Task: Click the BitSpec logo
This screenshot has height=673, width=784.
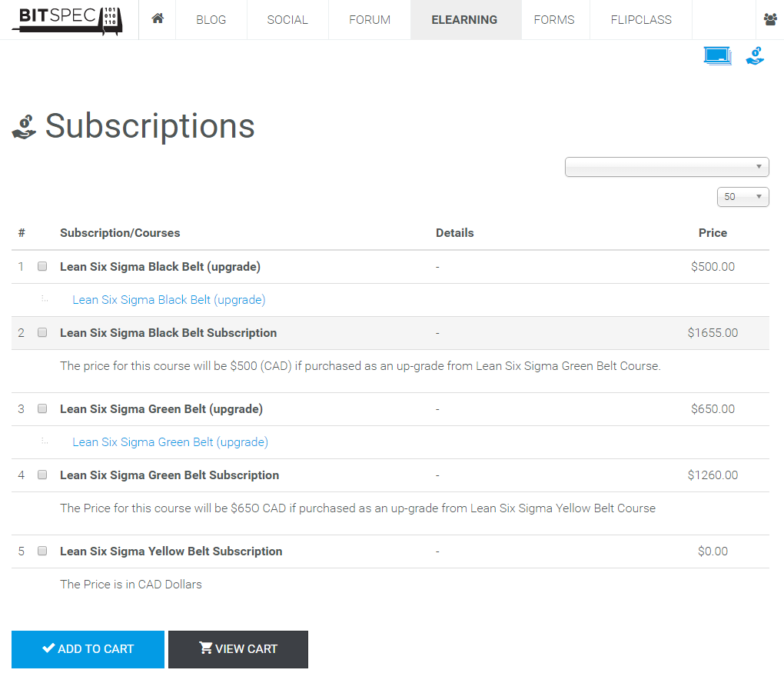Action: click(68, 21)
